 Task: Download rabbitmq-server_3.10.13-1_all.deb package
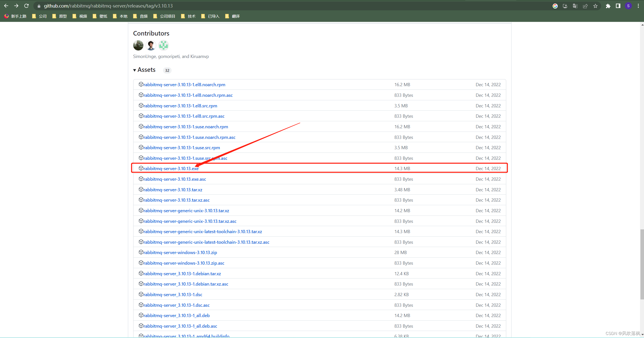[x=176, y=316]
